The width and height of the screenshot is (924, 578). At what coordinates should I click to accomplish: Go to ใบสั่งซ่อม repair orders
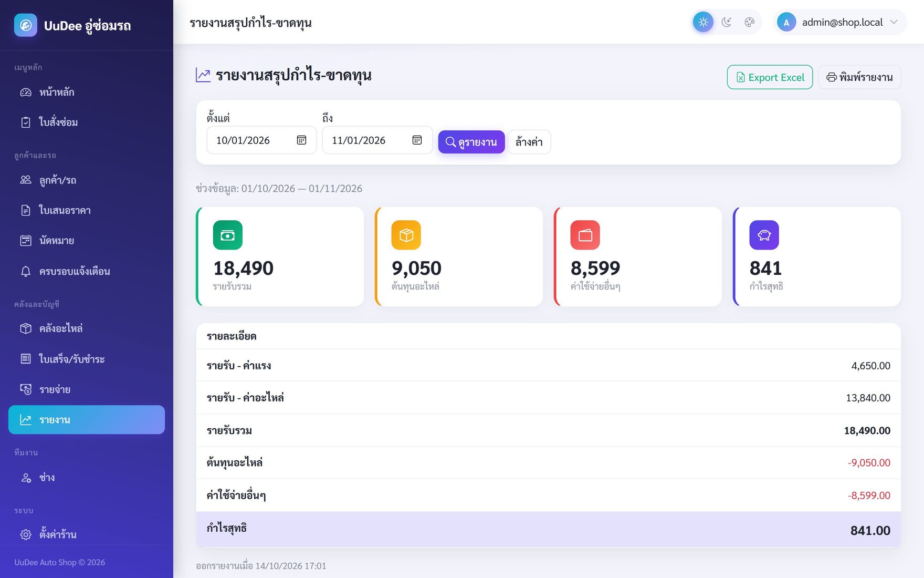coord(87,122)
